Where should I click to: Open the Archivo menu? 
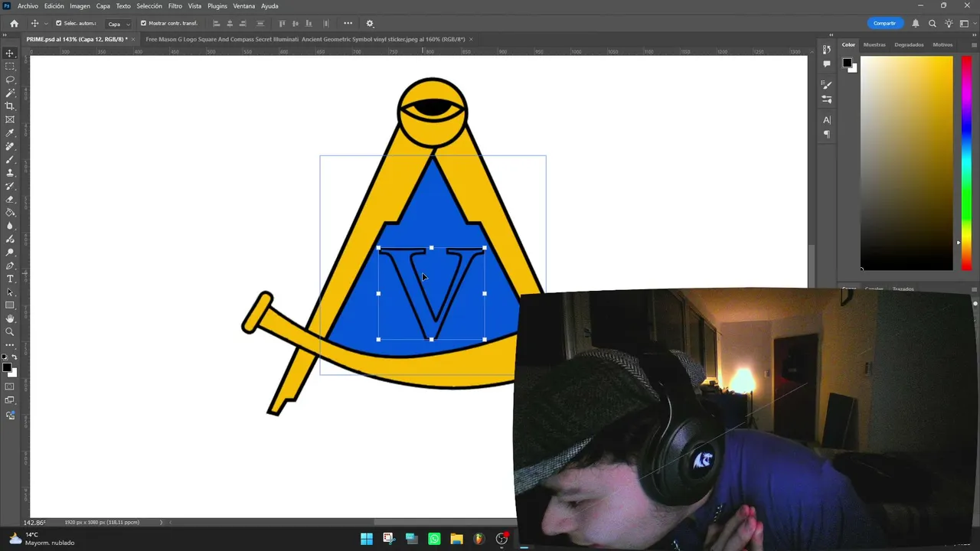[x=28, y=6]
